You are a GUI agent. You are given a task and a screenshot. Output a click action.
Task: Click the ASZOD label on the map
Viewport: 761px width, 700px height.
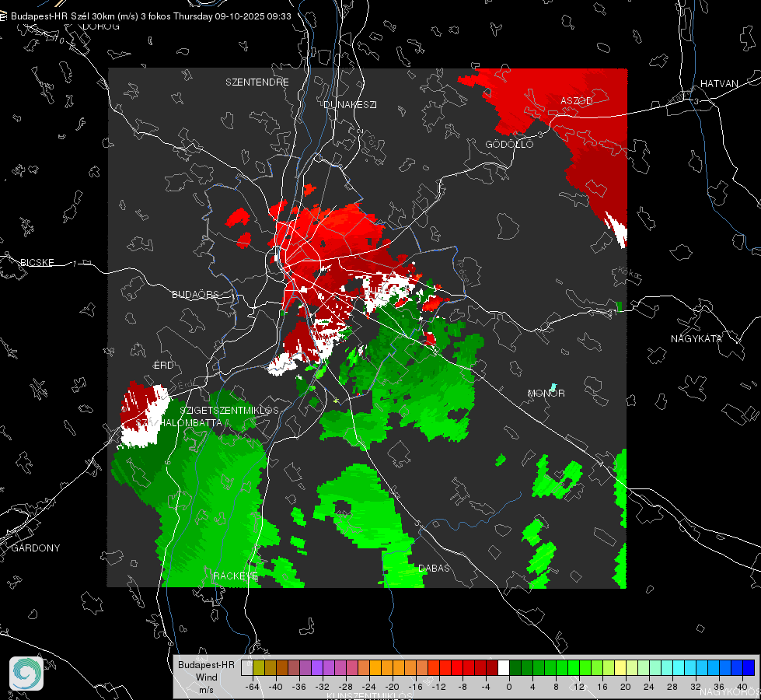click(577, 100)
